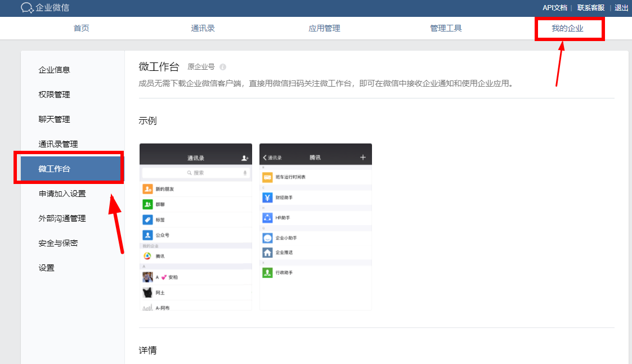Click the 示例 section heading
Screen dimensions: 632x364
147,120
